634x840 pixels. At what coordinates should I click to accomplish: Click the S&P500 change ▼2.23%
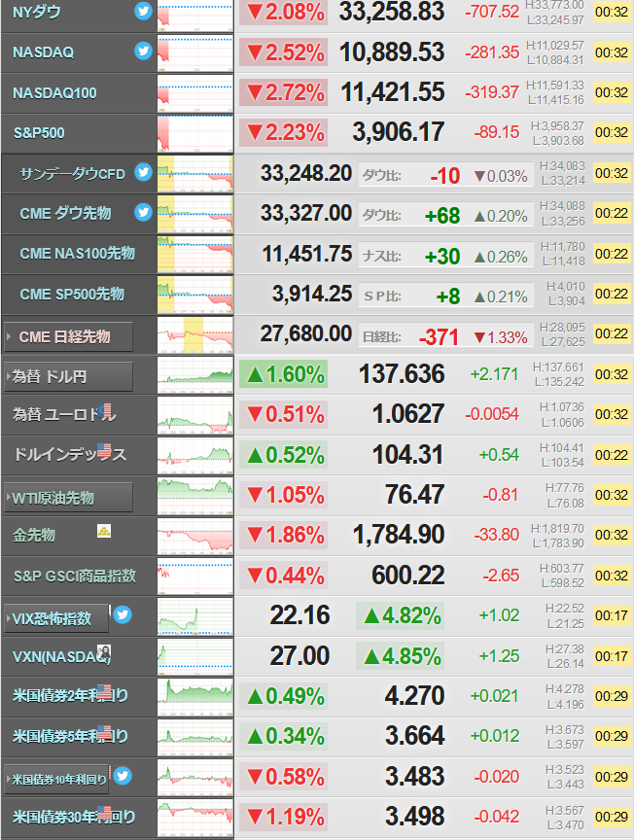coord(284,133)
